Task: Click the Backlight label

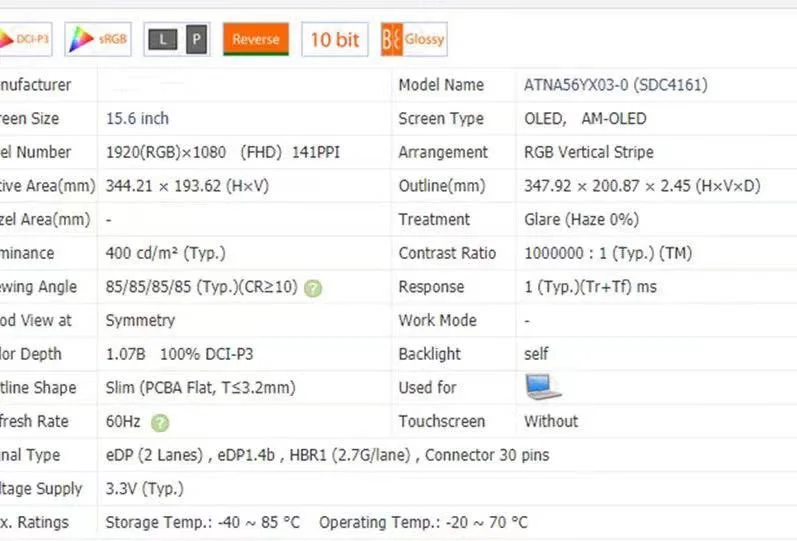Action: click(430, 354)
